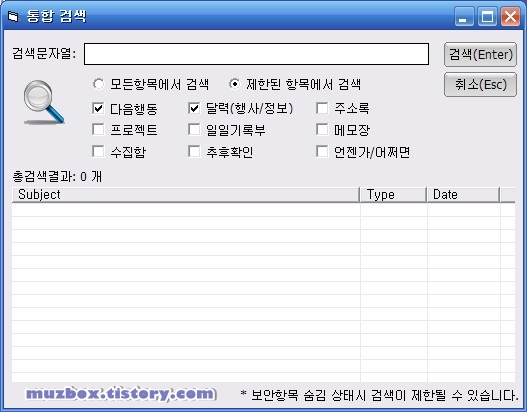527x412 pixels.
Task: Select the 모든항목에서 검색 radio button
Action: coord(98,84)
